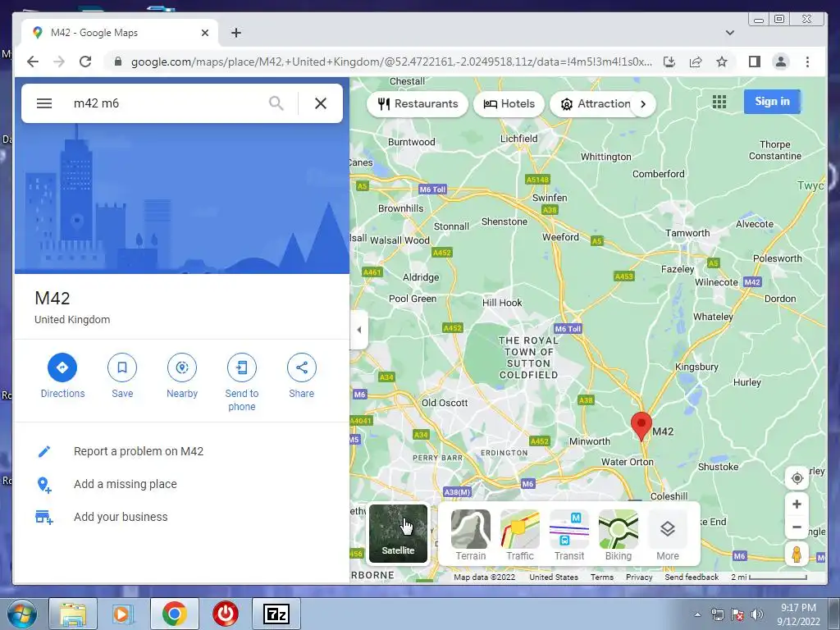Open the Windows Start menu
The image size is (840, 630).
click(22, 614)
